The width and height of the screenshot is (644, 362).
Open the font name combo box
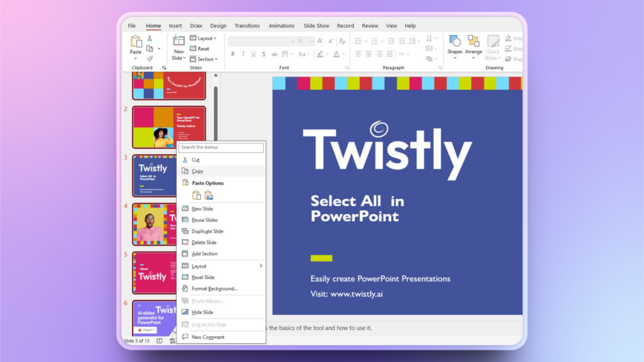pyautogui.click(x=261, y=41)
